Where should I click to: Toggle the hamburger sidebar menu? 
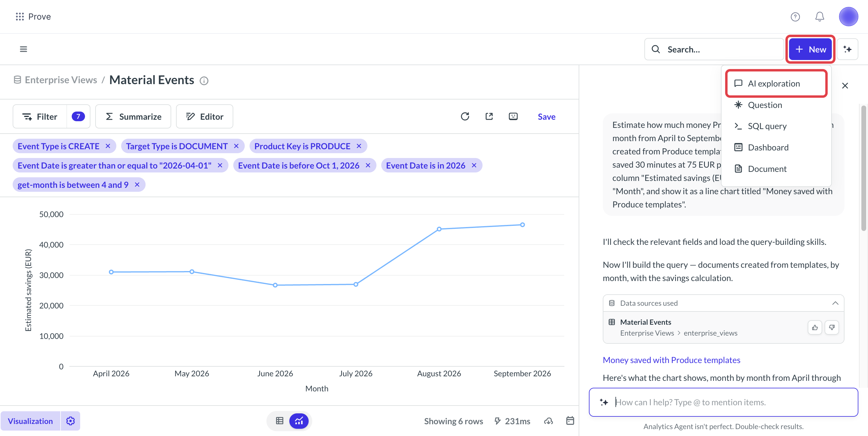click(x=23, y=49)
